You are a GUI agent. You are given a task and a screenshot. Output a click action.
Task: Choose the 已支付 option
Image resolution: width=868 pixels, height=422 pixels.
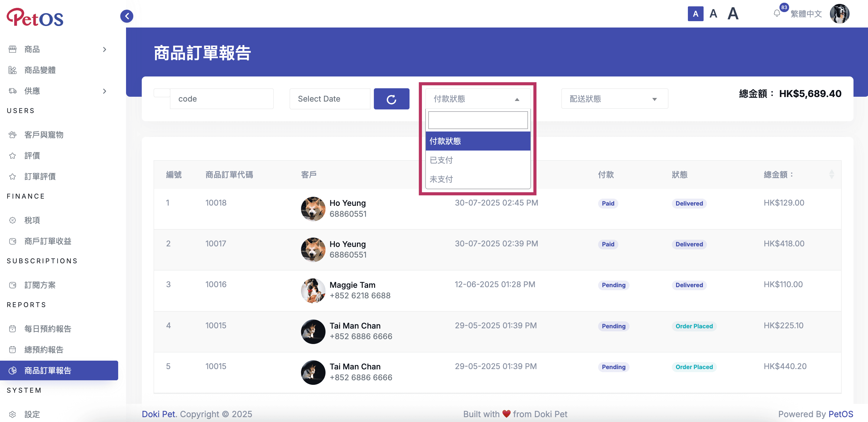point(478,160)
